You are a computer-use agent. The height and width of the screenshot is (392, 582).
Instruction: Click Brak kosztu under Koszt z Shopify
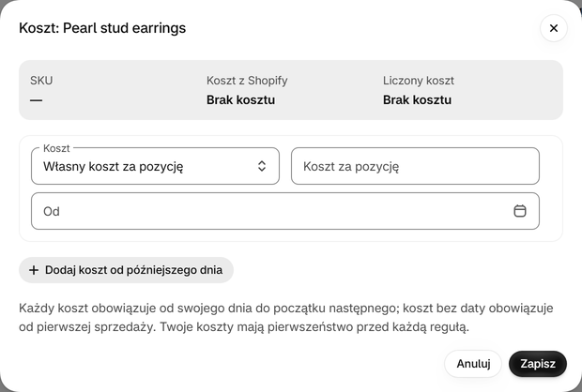click(240, 100)
